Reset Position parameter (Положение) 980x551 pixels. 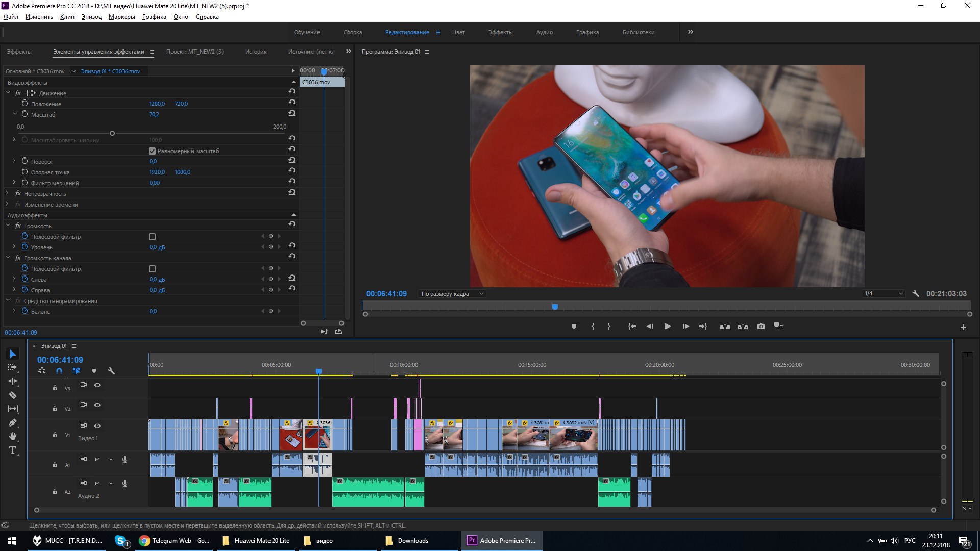[x=292, y=103]
